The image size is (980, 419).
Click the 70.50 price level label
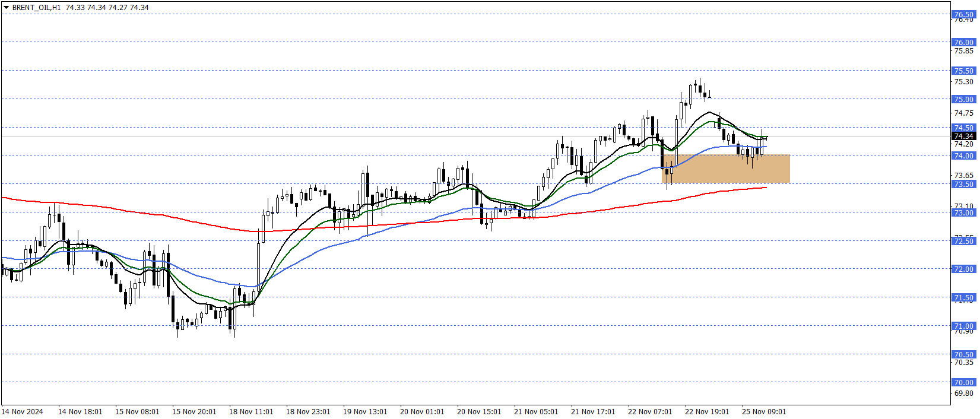[963, 354]
